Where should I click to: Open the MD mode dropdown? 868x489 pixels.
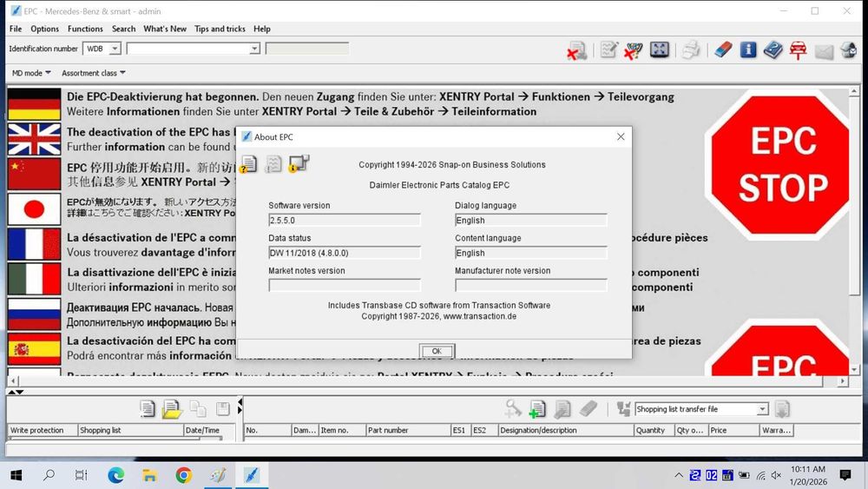31,73
